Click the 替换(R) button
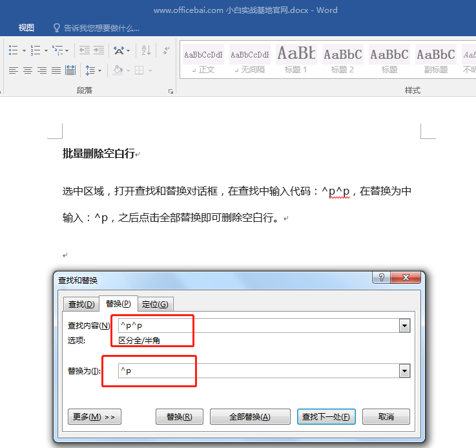Viewport: 476px width, 448px height. pyautogui.click(x=180, y=417)
